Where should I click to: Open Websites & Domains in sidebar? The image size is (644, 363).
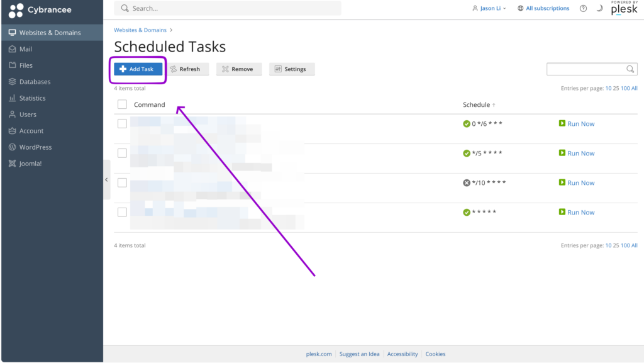pos(52,33)
